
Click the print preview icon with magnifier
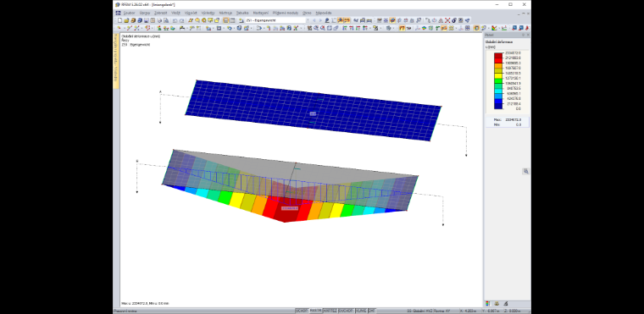166,20
